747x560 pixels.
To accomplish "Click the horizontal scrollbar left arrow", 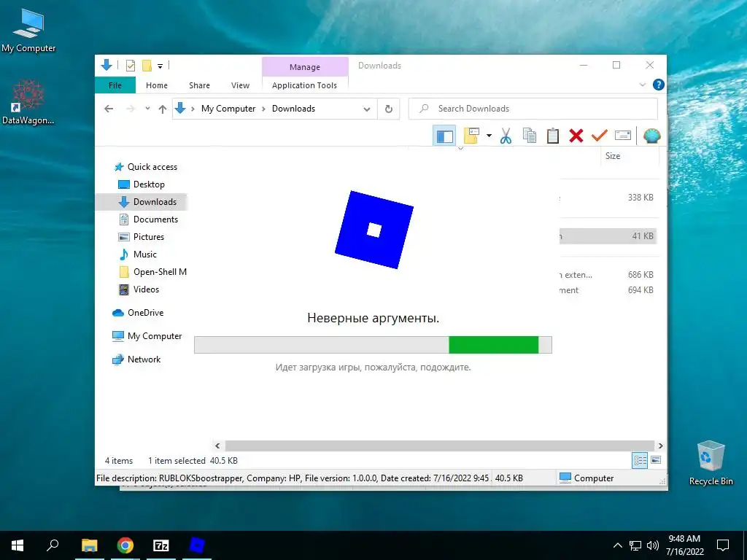I will point(217,446).
